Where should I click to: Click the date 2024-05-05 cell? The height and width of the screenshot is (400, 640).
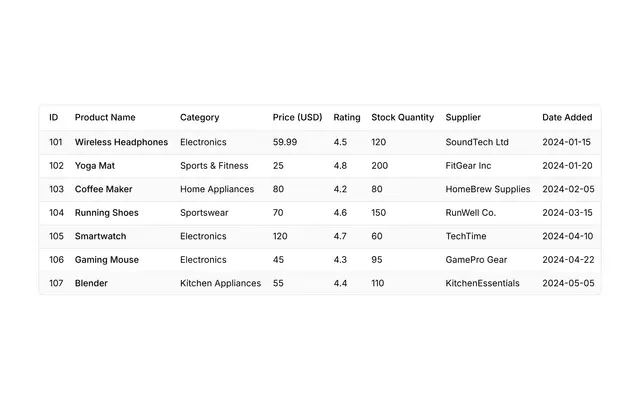(568, 283)
